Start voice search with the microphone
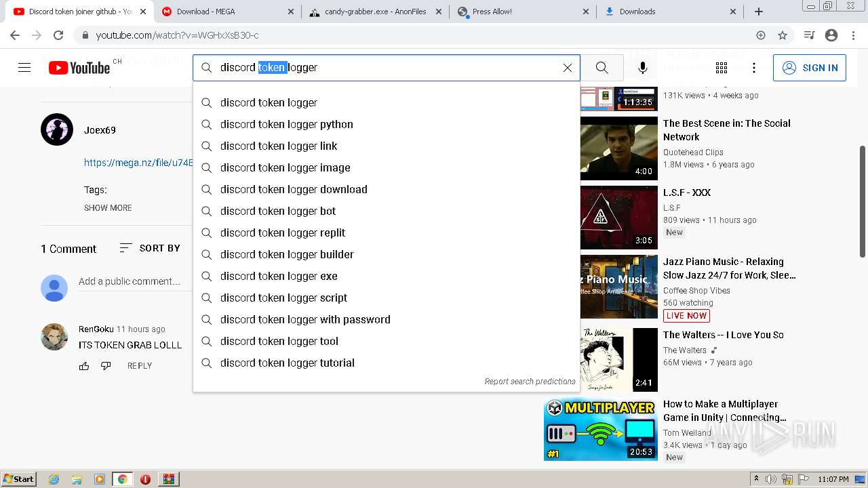The height and width of the screenshot is (488, 868). point(643,68)
